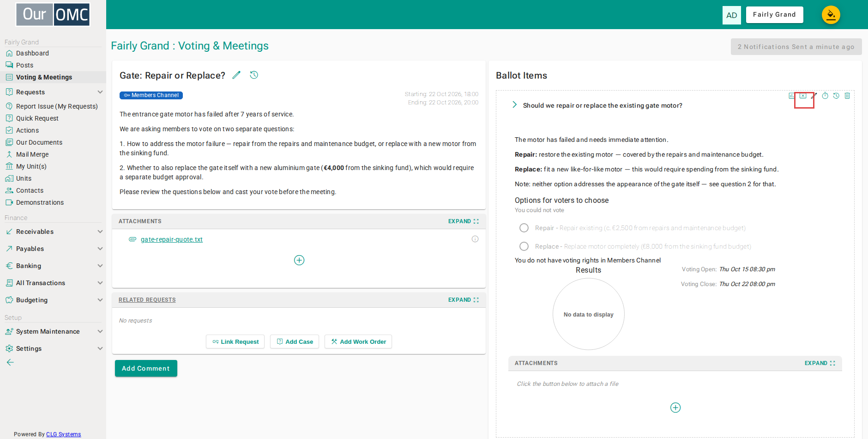The image size is (868, 439).
Task: Open the CLG Systems link
Action: (x=63, y=434)
